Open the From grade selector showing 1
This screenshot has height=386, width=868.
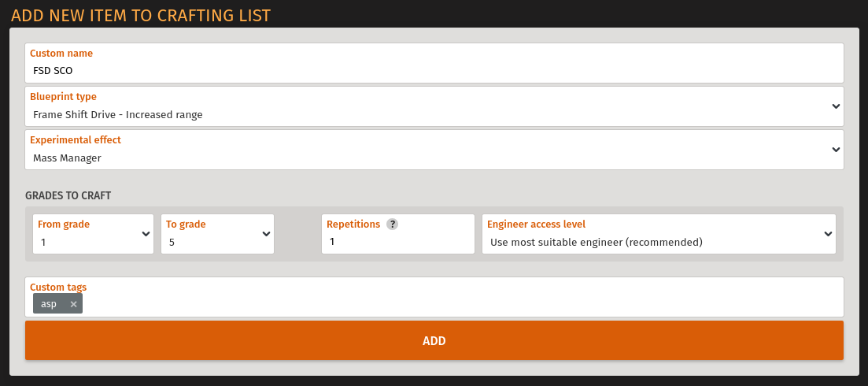click(x=93, y=234)
